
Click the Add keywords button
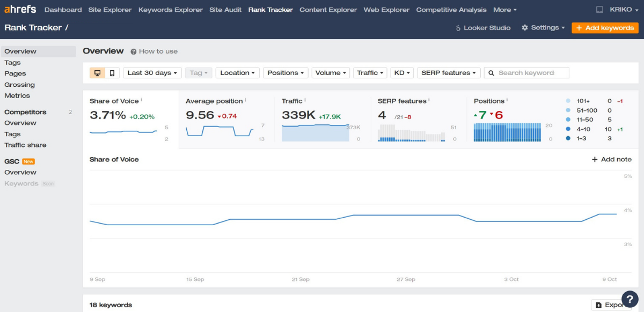[604, 28]
